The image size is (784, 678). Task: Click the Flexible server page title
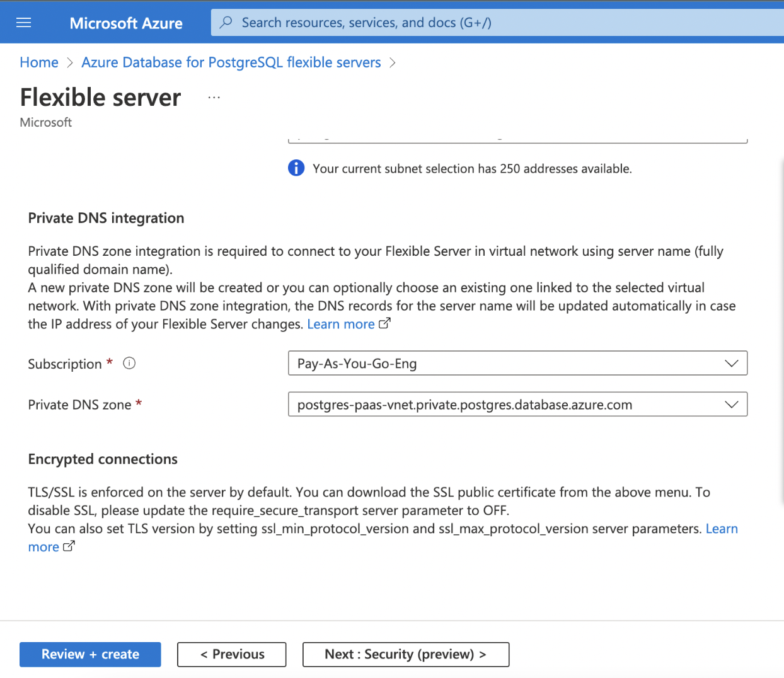tap(101, 98)
